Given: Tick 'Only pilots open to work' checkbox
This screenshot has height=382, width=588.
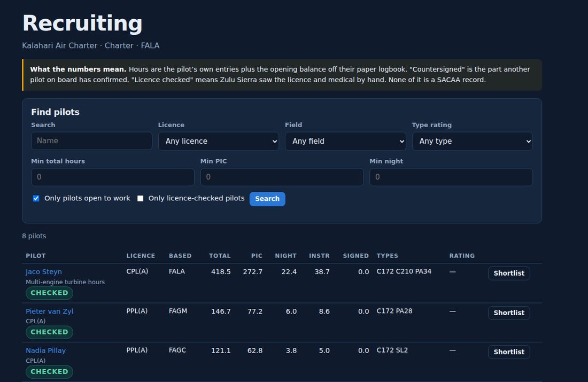Looking at the screenshot, I should (x=36, y=198).
